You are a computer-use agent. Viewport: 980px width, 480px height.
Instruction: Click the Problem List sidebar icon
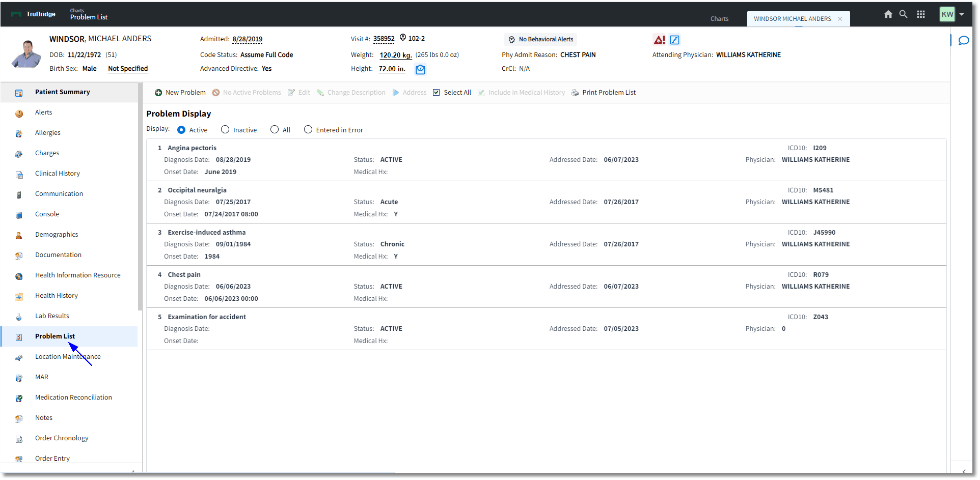(x=19, y=337)
